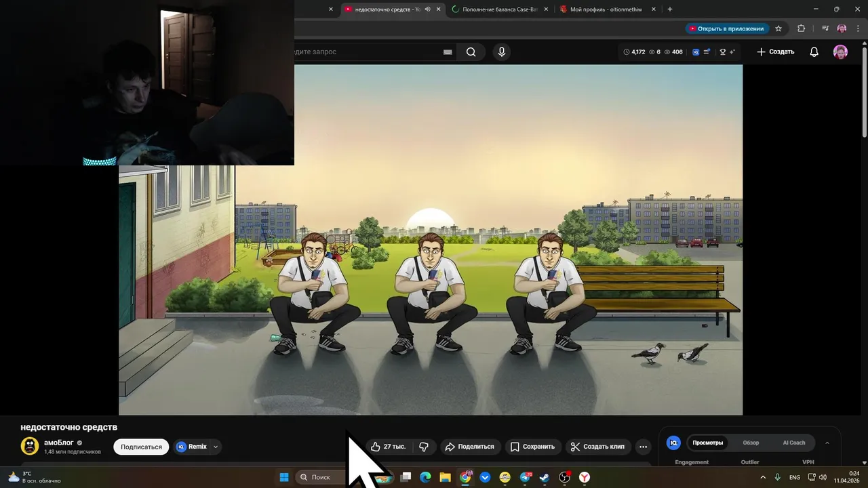
Task: Select Обзор tab in vidIQ panel
Action: (x=751, y=443)
